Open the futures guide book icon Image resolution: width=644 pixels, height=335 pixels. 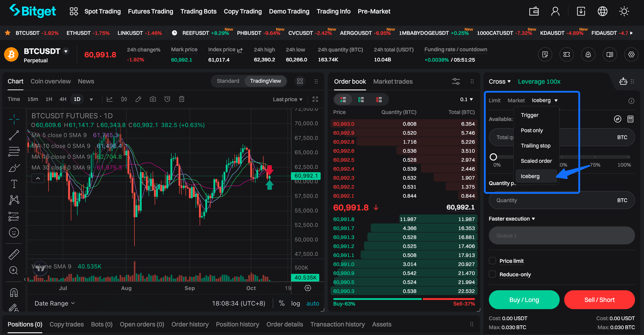click(610, 54)
